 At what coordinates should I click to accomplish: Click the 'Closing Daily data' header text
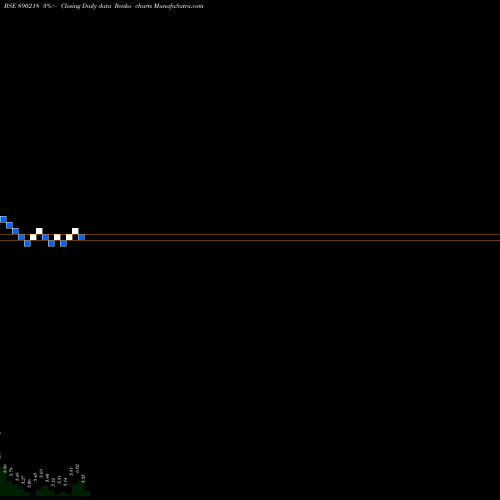click(x=86, y=6)
